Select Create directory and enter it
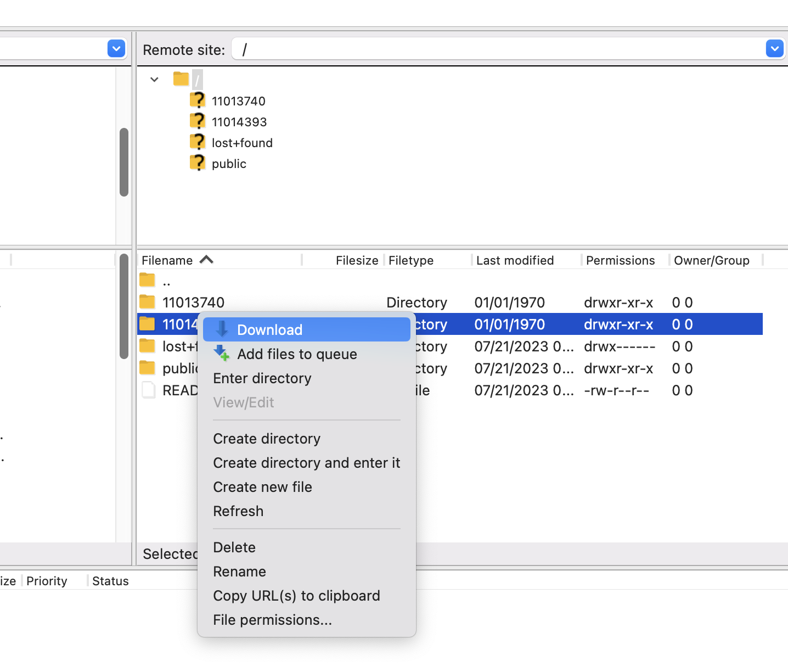The image size is (788, 672). (306, 463)
